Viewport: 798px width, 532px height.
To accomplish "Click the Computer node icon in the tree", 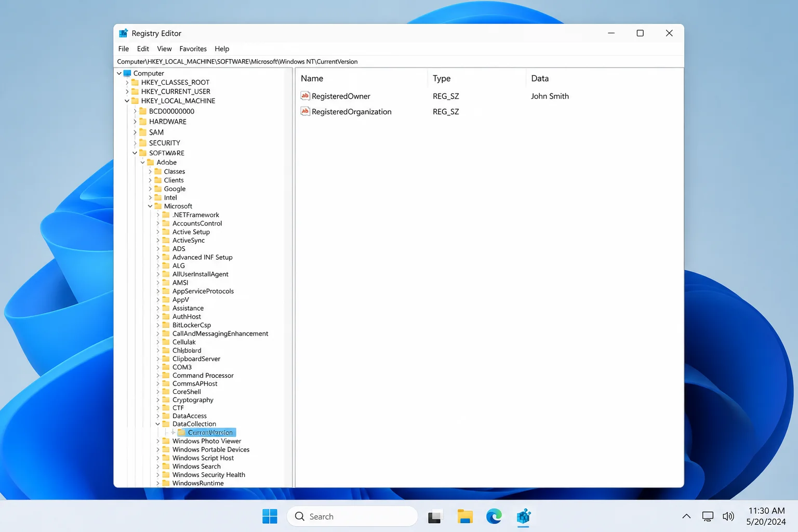I will pyautogui.click(x=127, y=73).
